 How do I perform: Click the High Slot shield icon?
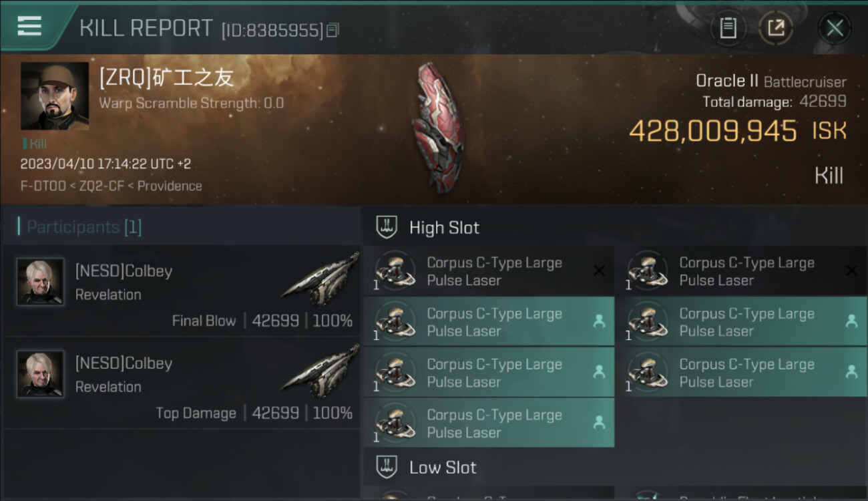(387, 227)
